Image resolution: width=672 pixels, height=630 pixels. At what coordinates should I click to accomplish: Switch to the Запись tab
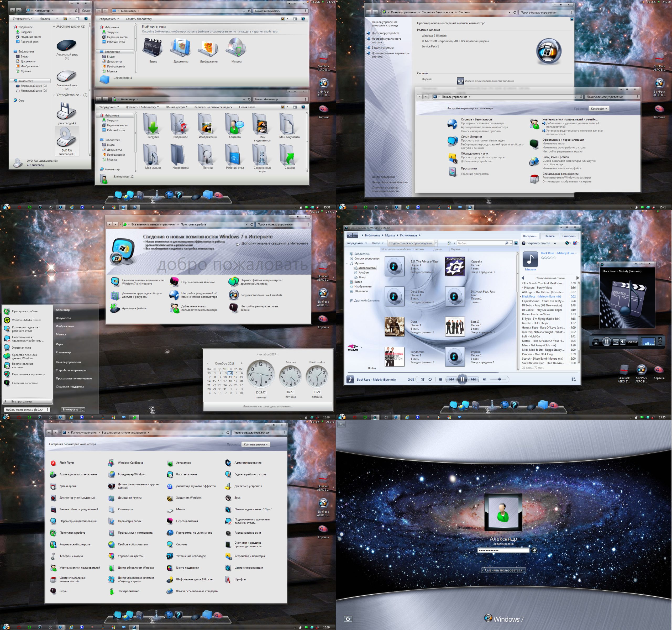[x=550, y=236]
